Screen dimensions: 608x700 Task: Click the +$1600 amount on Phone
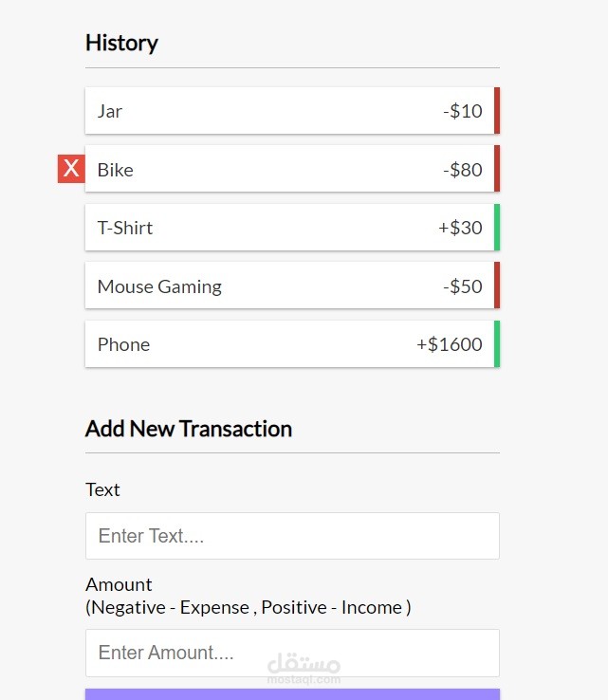[x=450, y=344]
